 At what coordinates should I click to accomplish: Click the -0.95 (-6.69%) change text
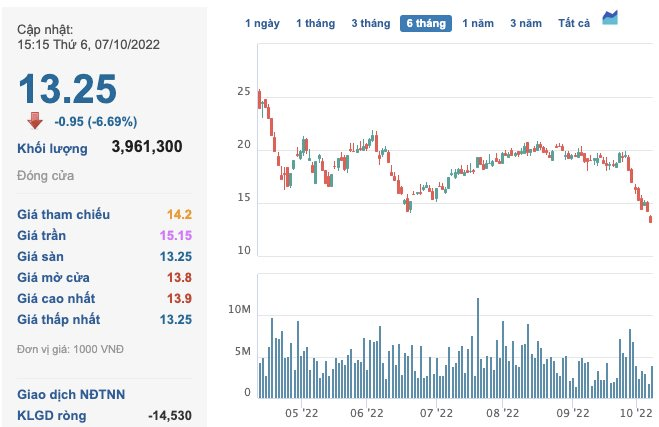96,122
